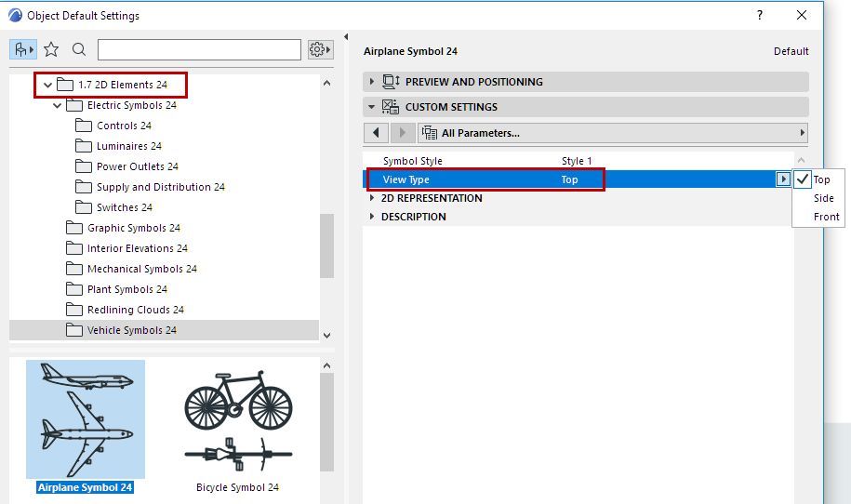
Task: Select the Switches 24 folder
Action: pos(114,207)
